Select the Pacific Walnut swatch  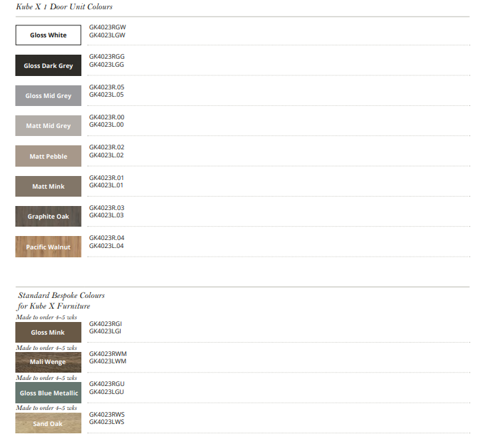(x=48, y=247)
